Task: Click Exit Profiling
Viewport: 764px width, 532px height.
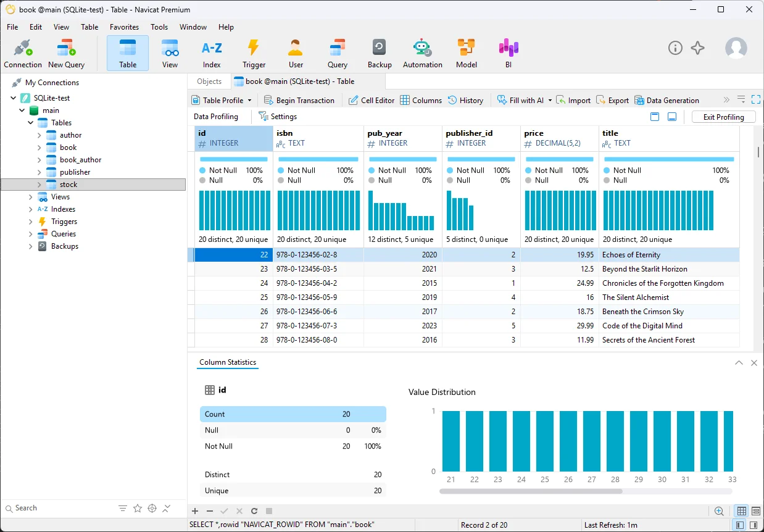Action: [x=724, y=117]
